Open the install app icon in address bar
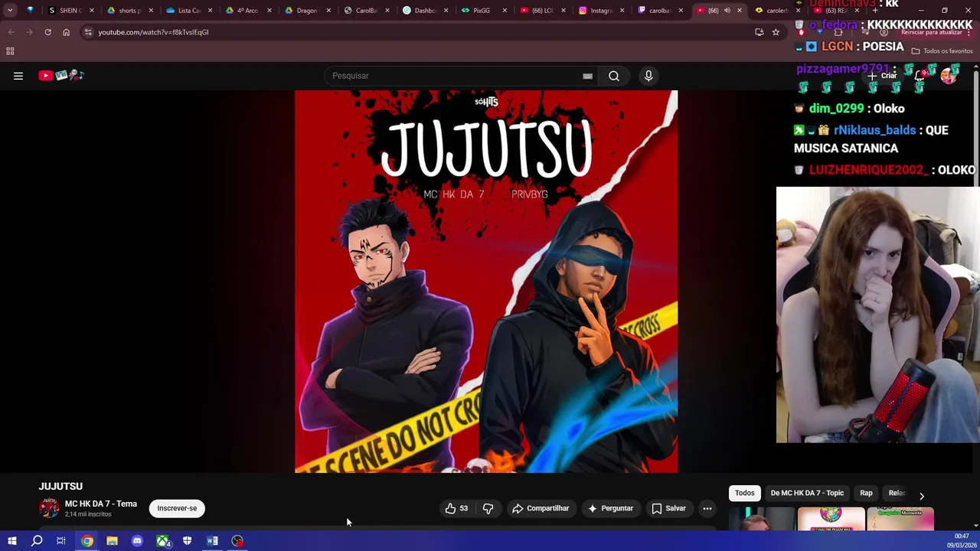This screenshot has height=551, width=980. (x=759, y=32)
